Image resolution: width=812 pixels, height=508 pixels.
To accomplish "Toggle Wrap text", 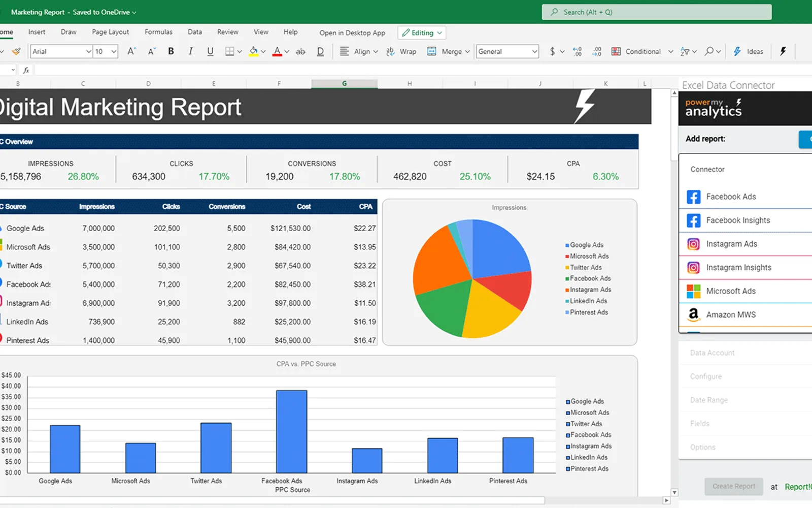I will coord(401,51).
